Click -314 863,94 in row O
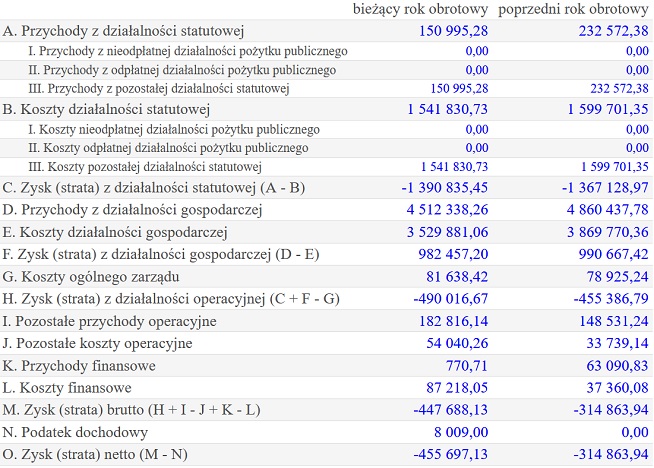 click(x=611, y=455)
